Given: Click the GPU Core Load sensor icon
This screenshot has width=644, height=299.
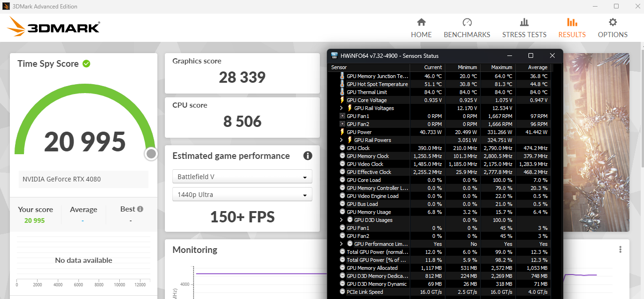Looking at the screenshot, I should click(x=342, y=180).
